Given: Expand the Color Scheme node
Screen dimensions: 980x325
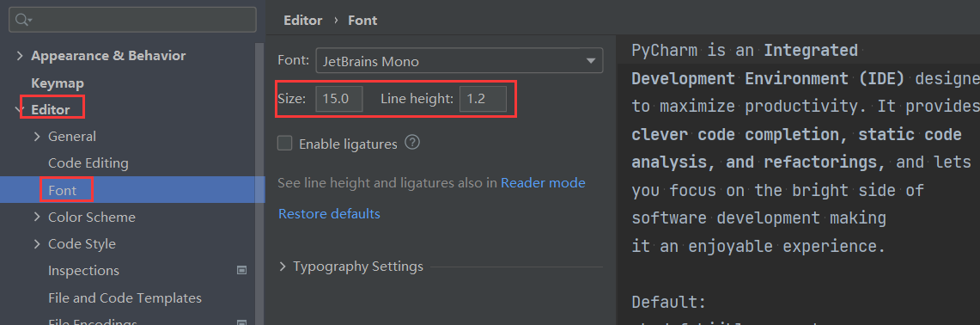Looking at the screenshot, I should click(x=36, y=218).
